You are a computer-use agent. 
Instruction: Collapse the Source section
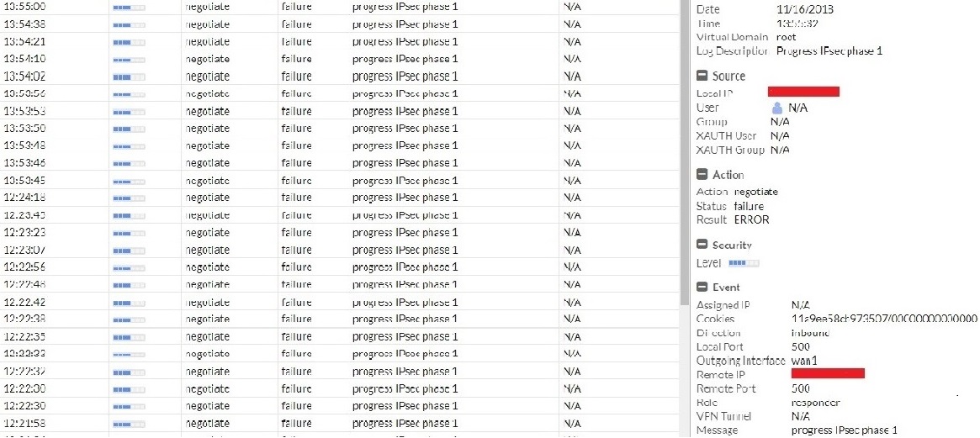[x=702, y=77]
